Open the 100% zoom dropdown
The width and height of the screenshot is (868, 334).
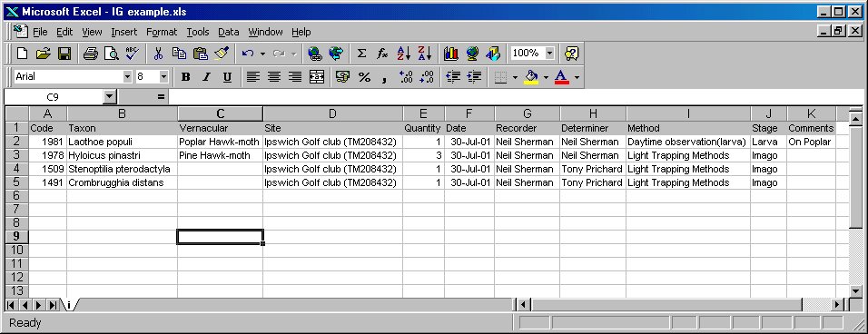pyautogui.click(x=549, y=53)
